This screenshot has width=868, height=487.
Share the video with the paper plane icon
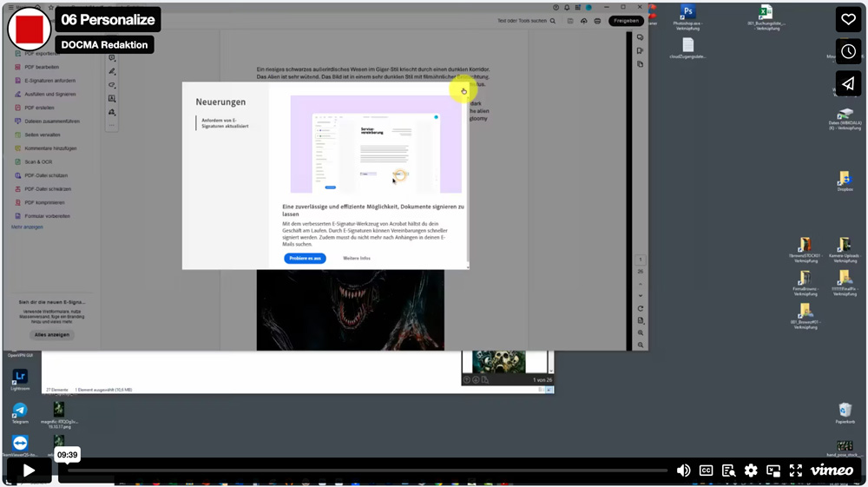[x=848, y=82]
